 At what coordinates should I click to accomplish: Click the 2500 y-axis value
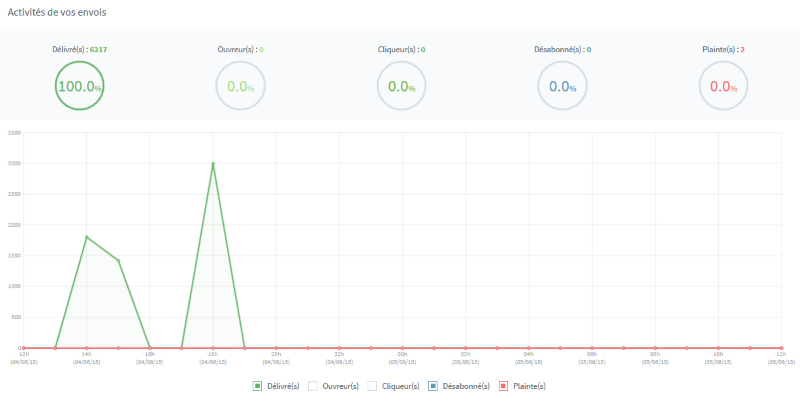14,194
